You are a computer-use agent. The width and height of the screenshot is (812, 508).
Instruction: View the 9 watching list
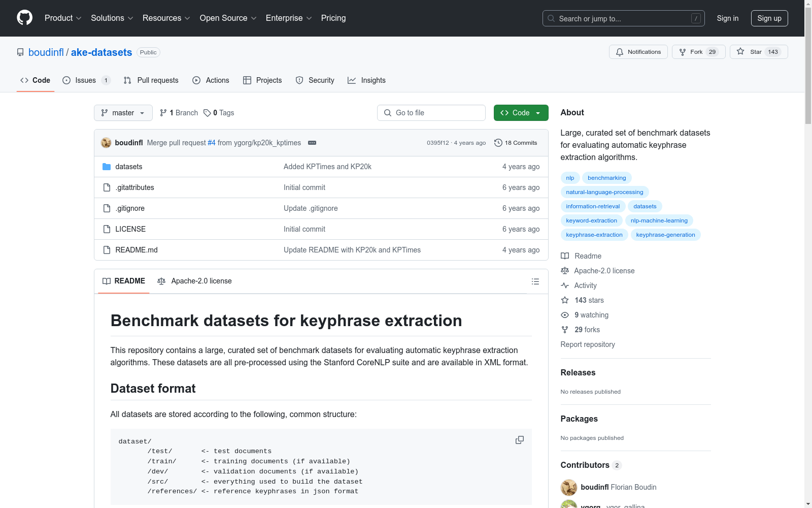tap(585, 315)
